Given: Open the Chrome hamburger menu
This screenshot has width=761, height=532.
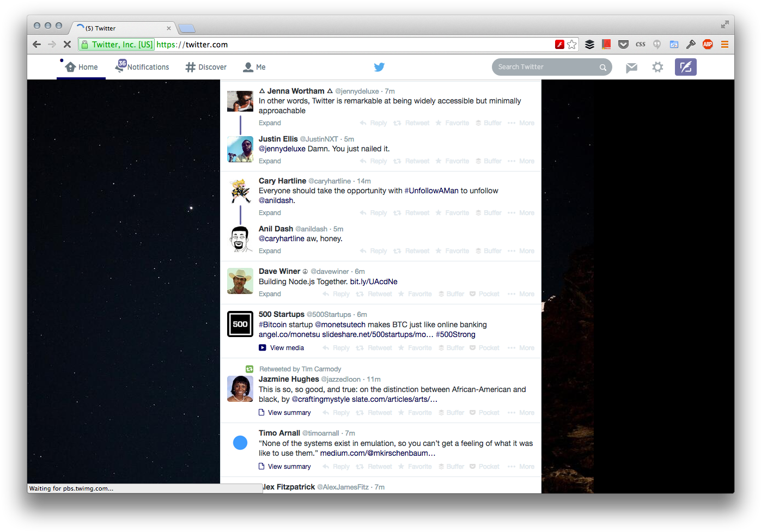Looking at the screenshot, I should [725, 45].
